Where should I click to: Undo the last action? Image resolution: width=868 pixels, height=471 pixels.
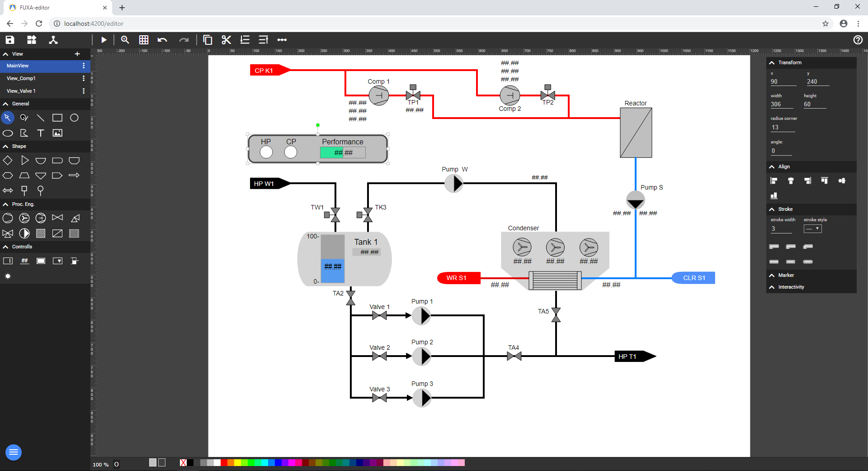162,40
